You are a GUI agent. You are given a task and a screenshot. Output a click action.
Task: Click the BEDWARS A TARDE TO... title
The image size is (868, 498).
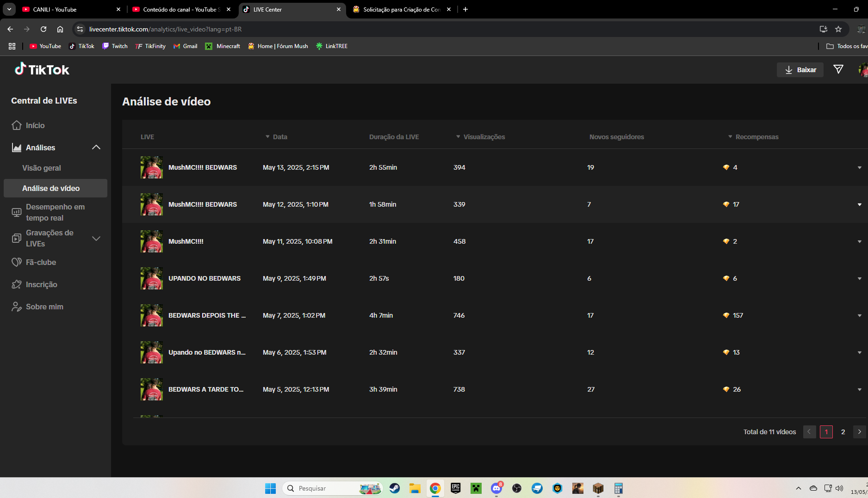click(206, 389)
